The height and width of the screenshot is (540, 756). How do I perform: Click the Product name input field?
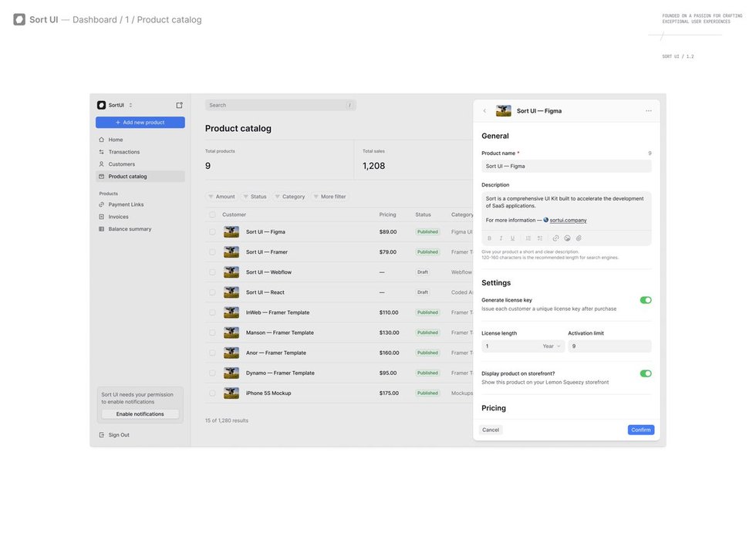[x=566, y=167]
